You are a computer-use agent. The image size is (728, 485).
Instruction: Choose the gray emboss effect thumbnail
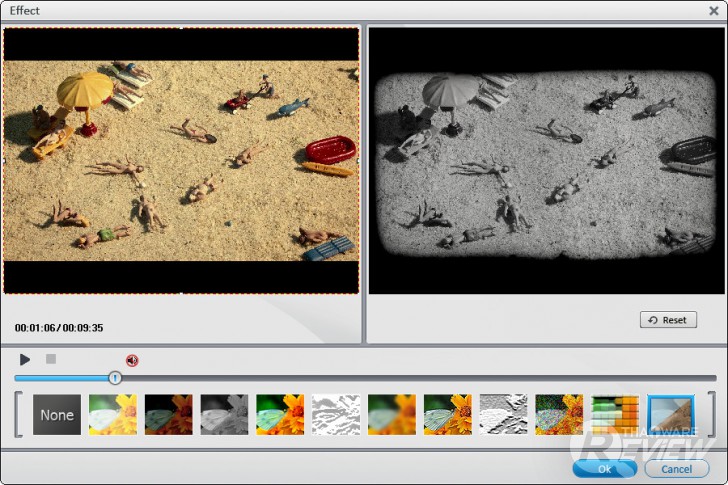click(x=503, y=414)
